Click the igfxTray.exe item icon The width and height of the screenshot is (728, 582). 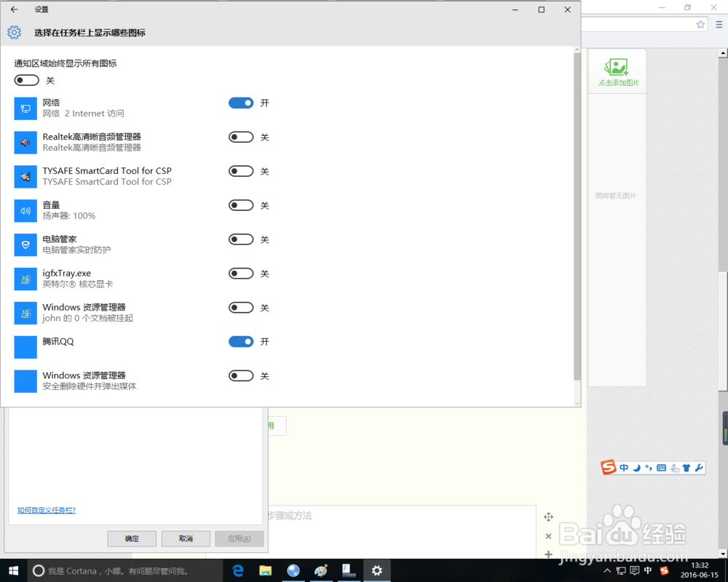[25, 279]
